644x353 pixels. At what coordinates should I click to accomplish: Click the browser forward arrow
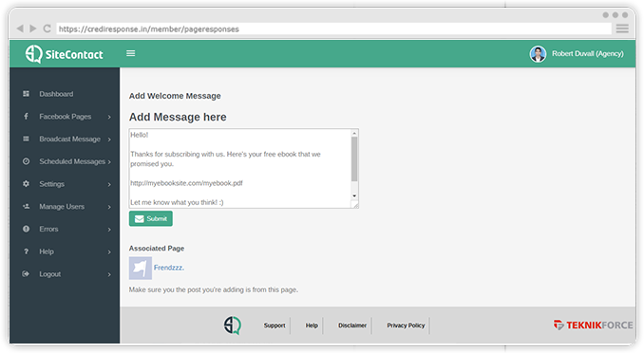click(x=33, y=28)
